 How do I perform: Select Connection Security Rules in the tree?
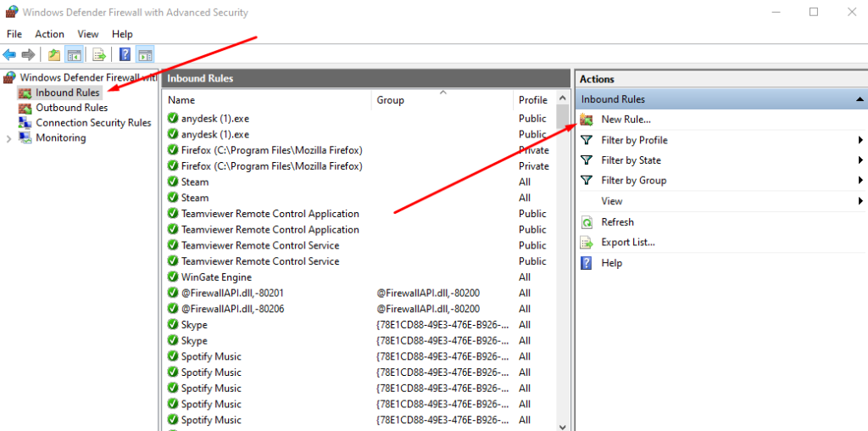[93, 123]
